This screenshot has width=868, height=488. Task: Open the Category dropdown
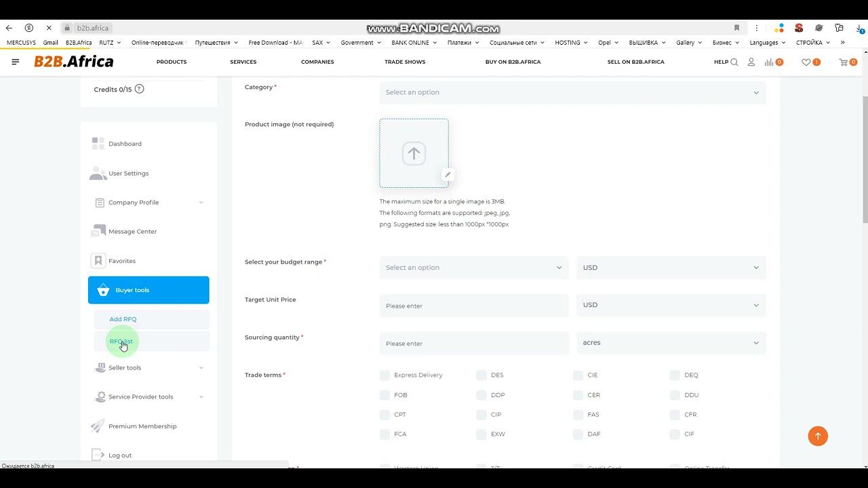(x=572, y=92)
